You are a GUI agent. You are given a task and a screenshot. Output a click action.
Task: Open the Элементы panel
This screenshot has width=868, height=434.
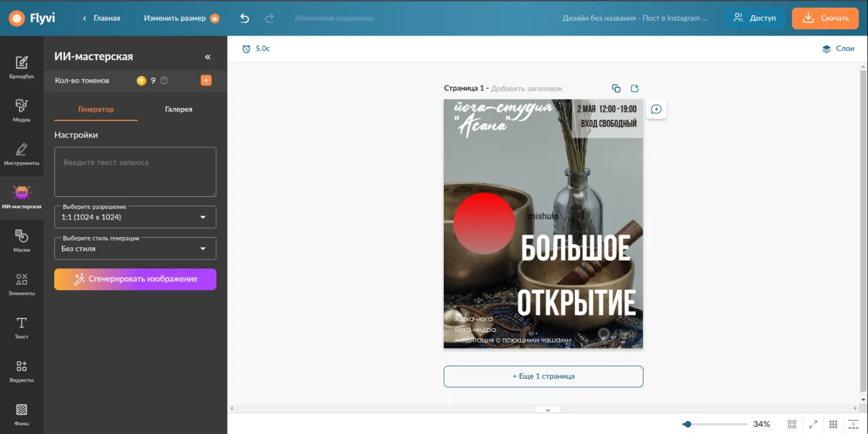click(22, 281)
